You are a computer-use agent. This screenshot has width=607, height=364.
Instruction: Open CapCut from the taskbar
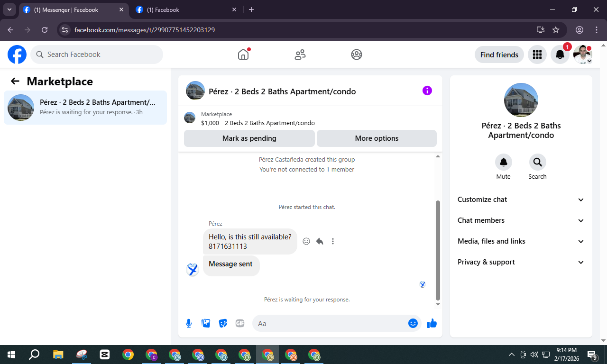104,355
